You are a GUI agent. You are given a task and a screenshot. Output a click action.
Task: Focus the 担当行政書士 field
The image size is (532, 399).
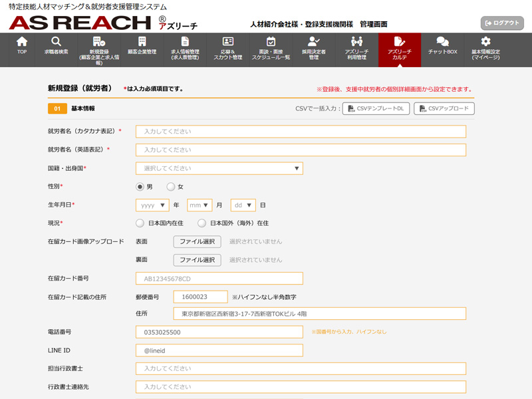[x=301, y=369]
